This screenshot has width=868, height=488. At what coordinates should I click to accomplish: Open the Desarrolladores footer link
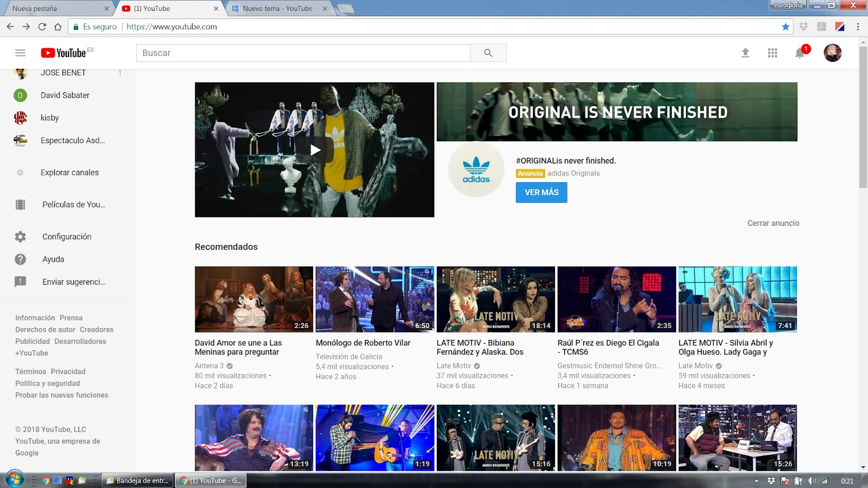click(x=80, y=342)
